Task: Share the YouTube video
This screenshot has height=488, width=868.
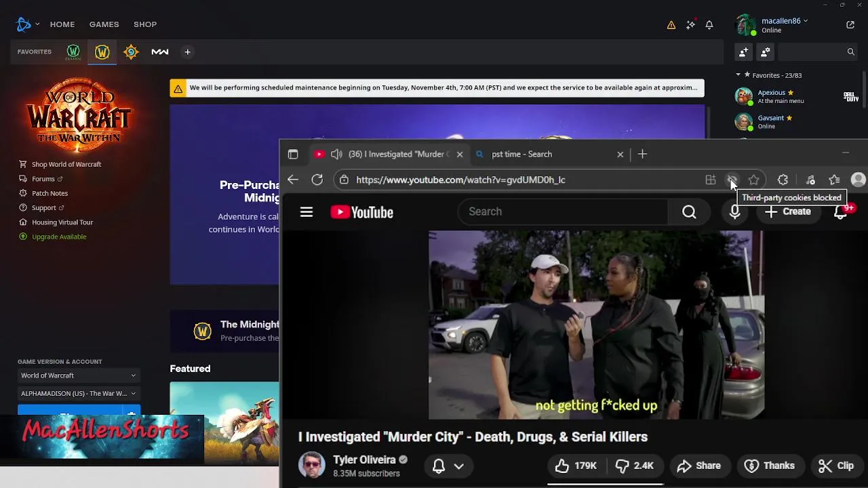Action: click(698, 466)
